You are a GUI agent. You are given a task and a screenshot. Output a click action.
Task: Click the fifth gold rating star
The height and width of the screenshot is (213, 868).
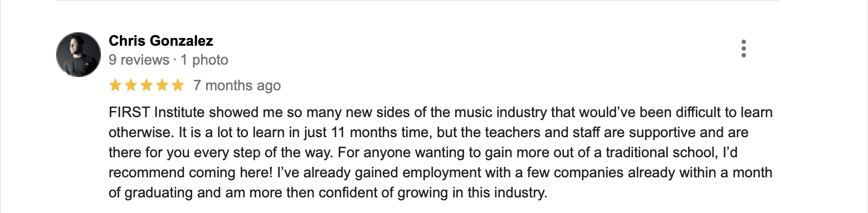tap(178, 85)
